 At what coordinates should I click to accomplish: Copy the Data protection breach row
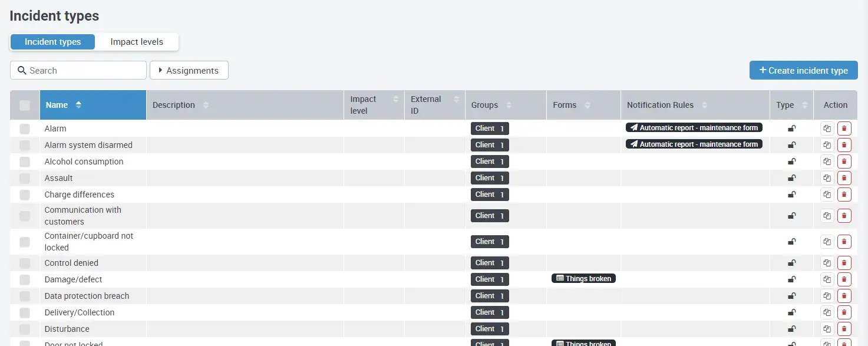(x=827, y=296)
